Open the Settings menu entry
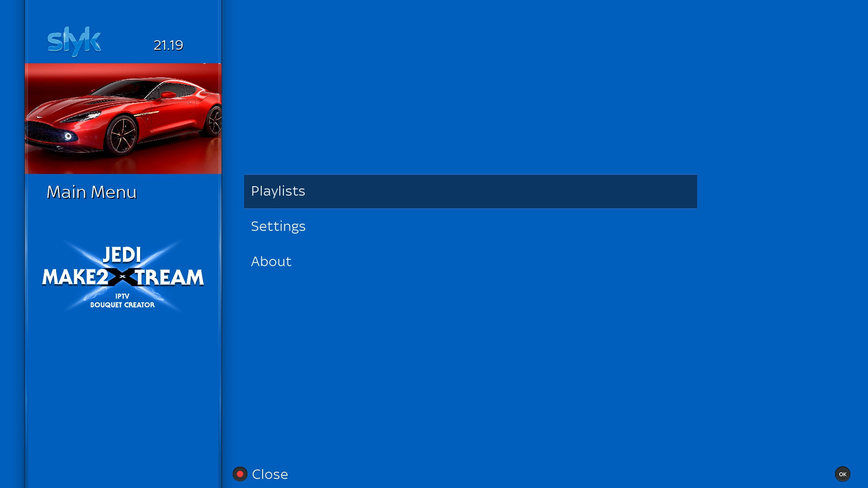868x488 pixels. tap(278, 226)
